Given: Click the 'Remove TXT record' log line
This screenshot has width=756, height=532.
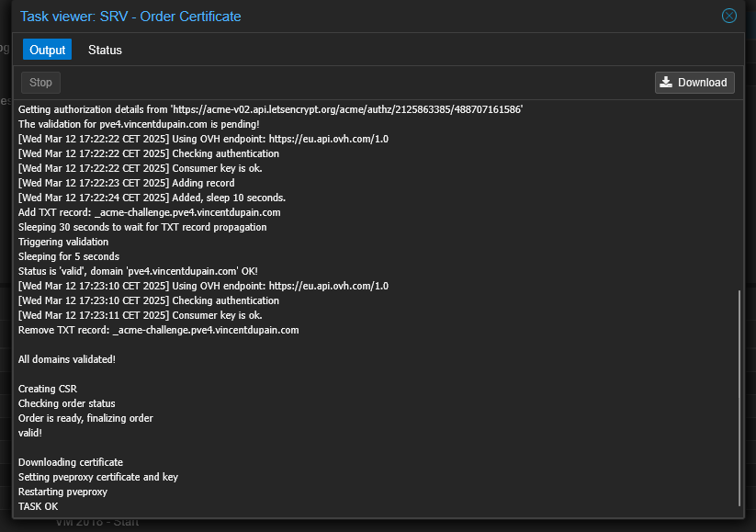Looking at the screenshot, I should tap(158, 330).
